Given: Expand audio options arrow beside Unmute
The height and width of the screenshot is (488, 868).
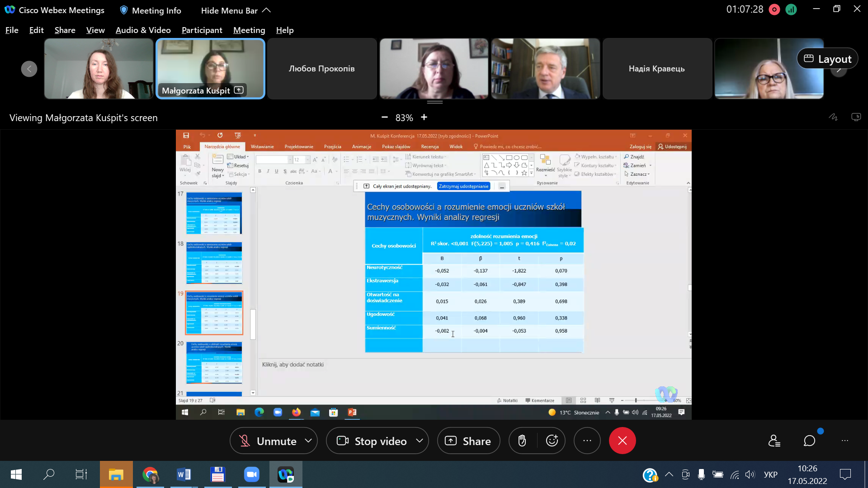Looking at the screenshot, I should (308, 441).
